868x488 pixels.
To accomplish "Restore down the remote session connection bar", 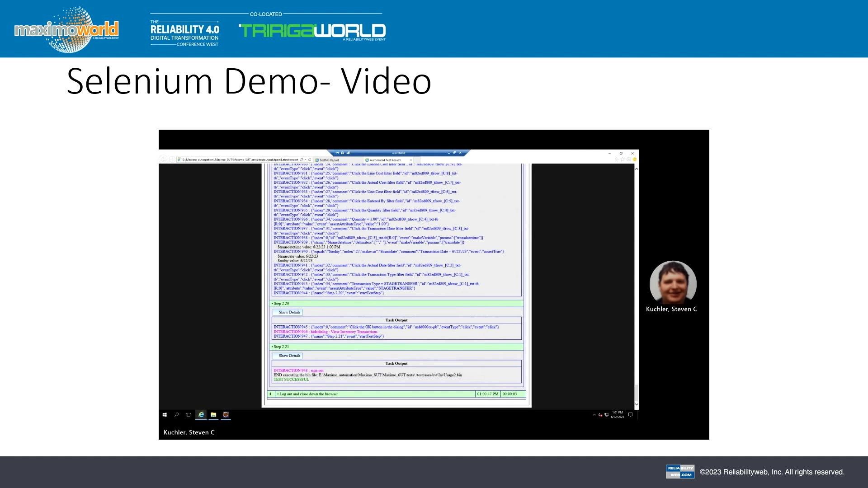I will (x=454, y=153).
